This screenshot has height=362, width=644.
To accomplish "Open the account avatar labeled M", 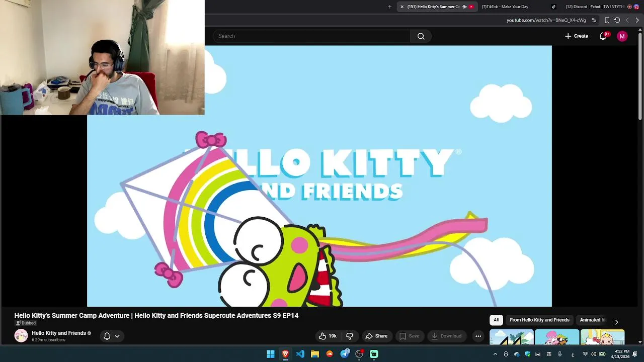I will pos(622,36).
